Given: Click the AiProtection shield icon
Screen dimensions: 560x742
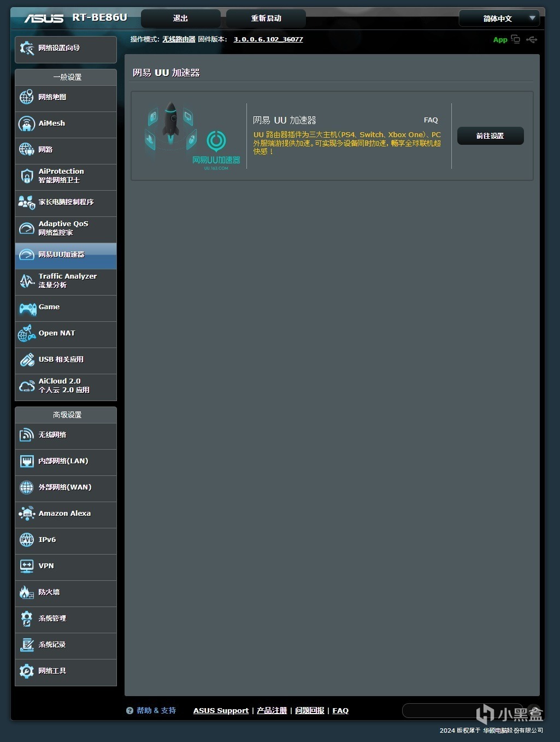Looking at the screenshot, I should pyautogui.click(x=27, y=176).
